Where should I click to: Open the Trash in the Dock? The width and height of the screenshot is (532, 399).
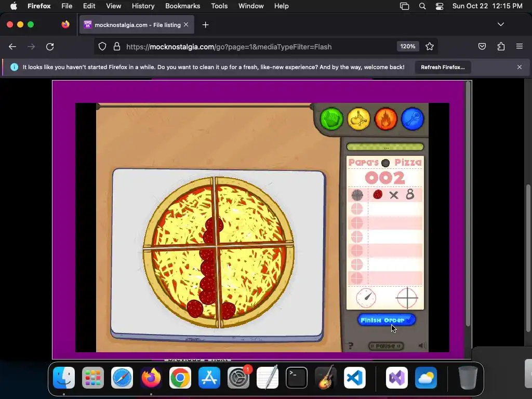click(468, 378)
